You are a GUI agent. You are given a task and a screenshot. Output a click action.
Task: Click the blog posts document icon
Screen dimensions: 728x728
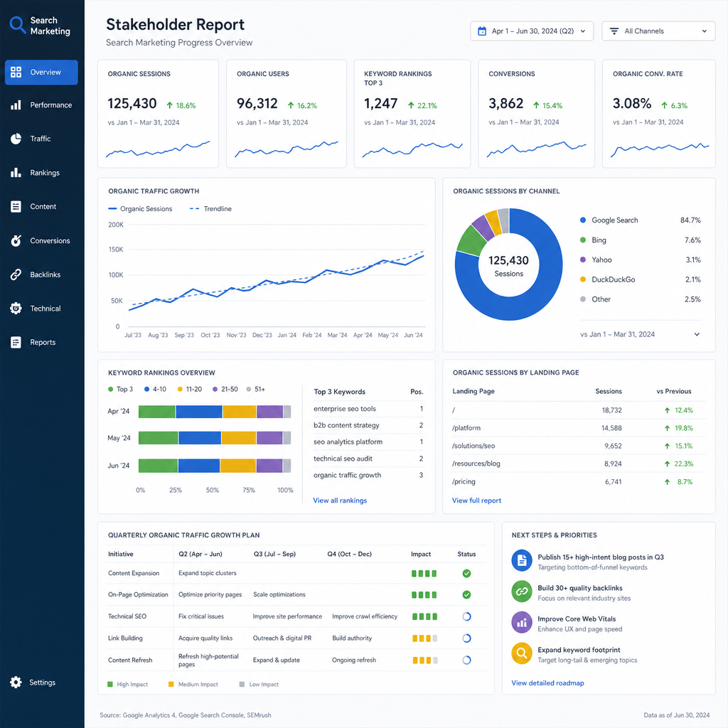tap(521, 561)
